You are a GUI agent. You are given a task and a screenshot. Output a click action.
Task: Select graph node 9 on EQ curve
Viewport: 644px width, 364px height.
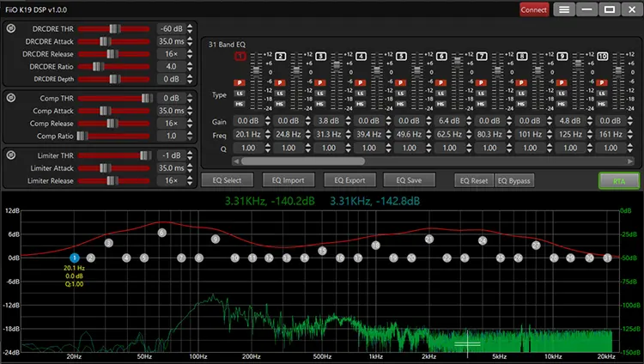[216, 240]
